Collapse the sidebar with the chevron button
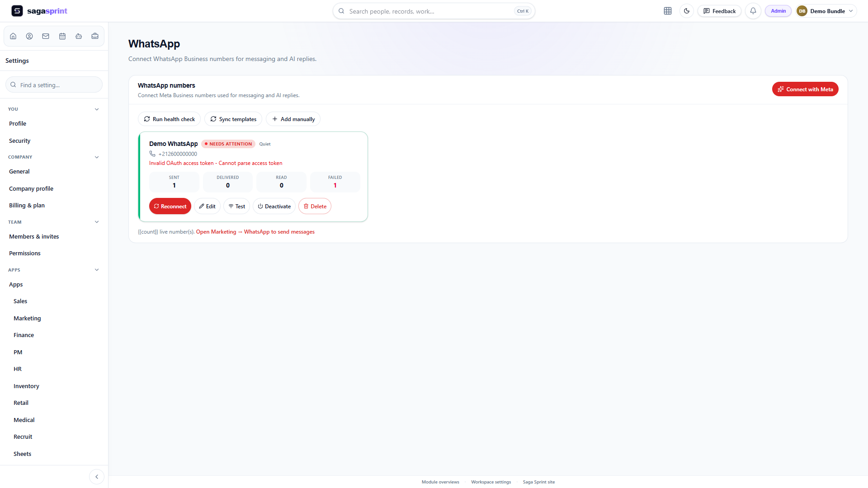 [x=97, y=477]
